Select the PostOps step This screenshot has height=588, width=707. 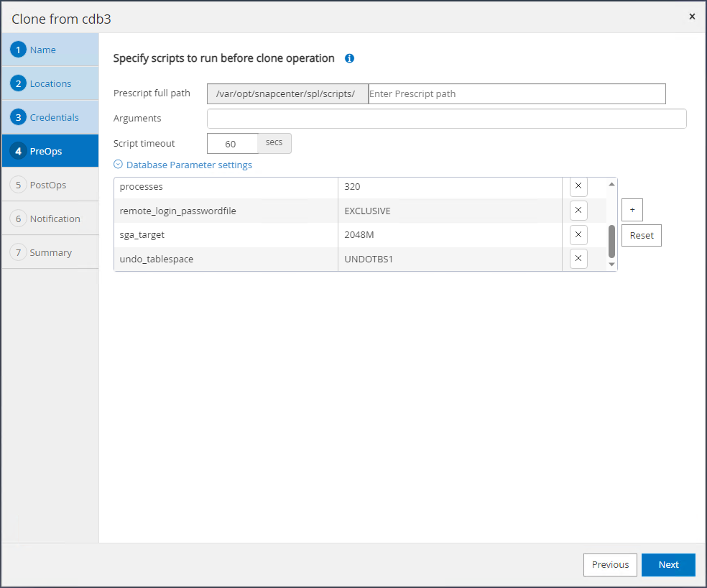(50, 185)
